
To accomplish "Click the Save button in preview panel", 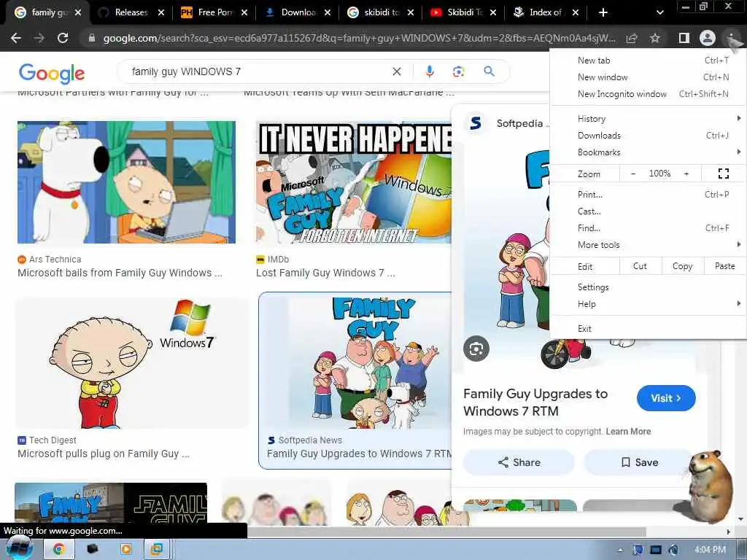I will (x=639, y=462).
